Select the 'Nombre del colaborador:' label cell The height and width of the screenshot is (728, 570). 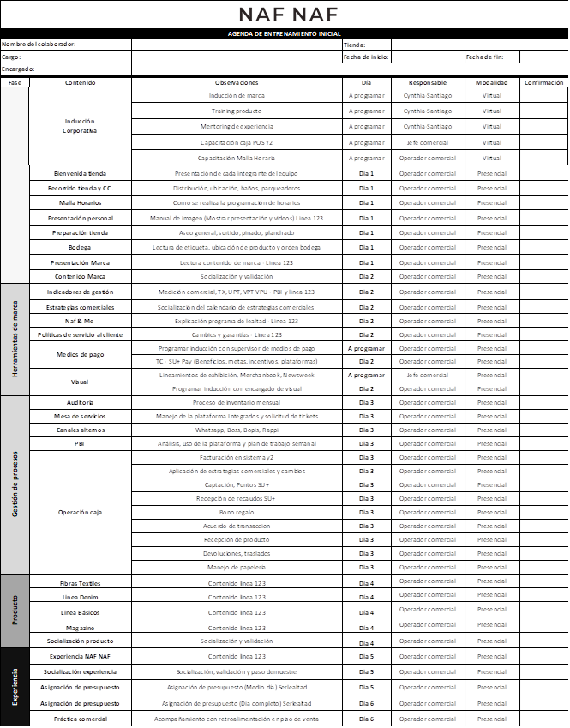click(x=66, y=44)
